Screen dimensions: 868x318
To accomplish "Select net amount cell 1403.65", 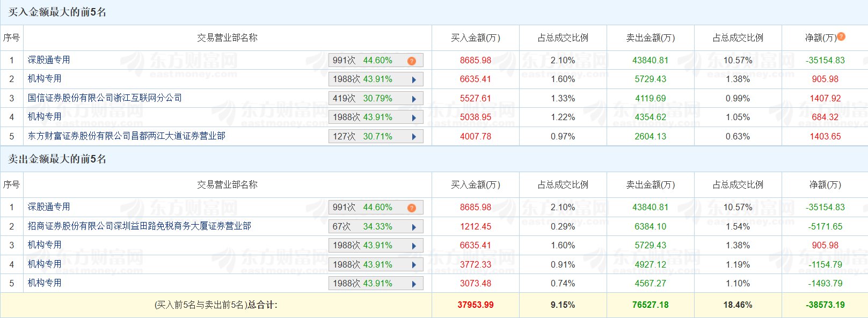I will (x=826, y=136).
